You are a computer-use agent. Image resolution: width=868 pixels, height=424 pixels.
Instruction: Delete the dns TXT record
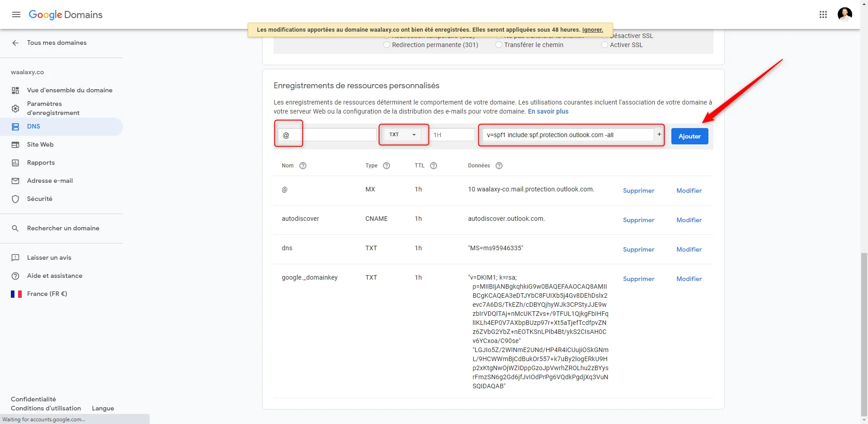[x=638, y=249]
